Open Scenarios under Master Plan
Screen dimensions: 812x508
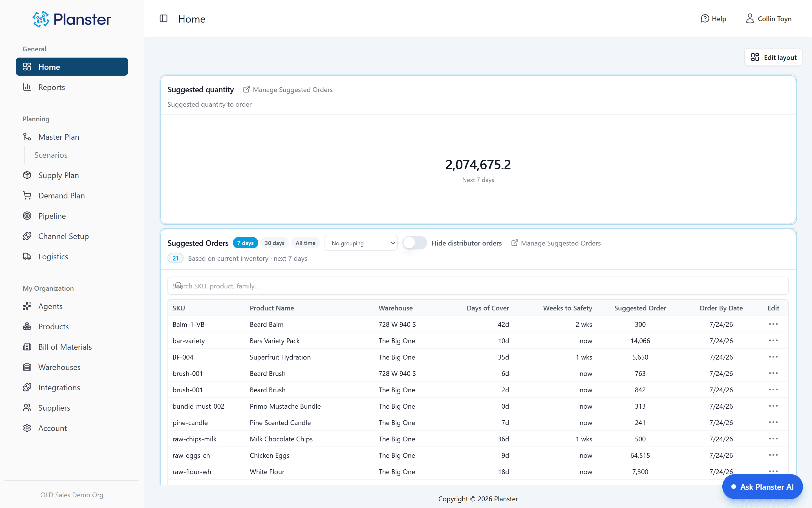(51, 155)
